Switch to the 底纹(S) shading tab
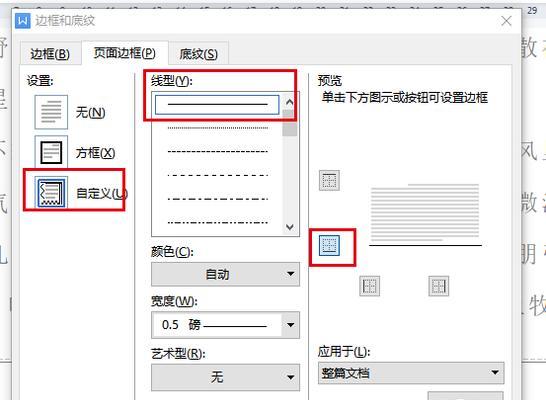Screen dimensions: 546x400 click(198, 54)
